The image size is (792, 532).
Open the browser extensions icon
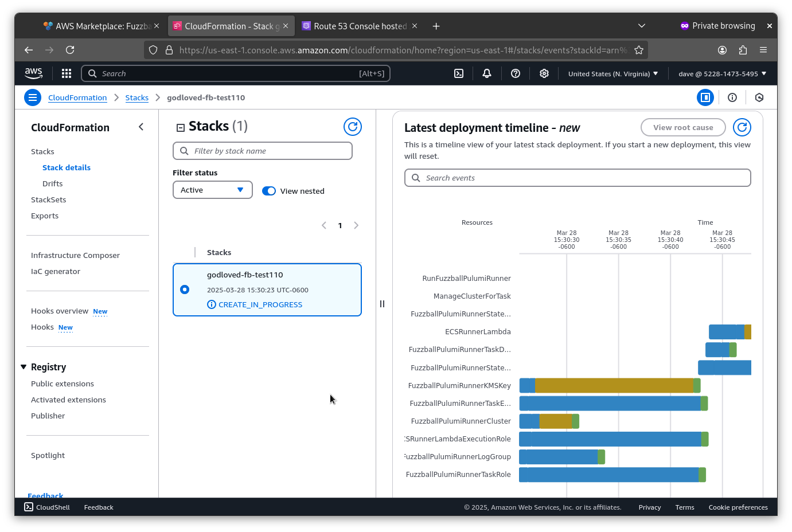click(743, 50)
